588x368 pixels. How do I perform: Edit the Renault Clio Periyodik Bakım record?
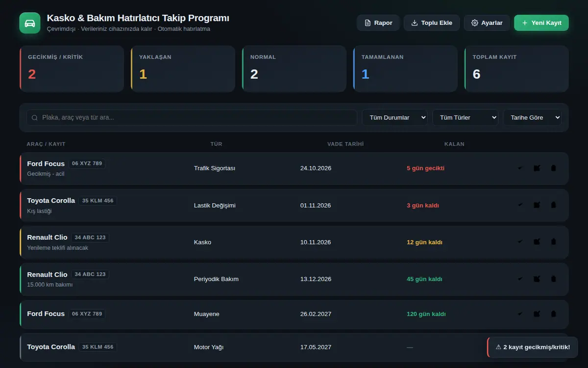click(537, 279)
